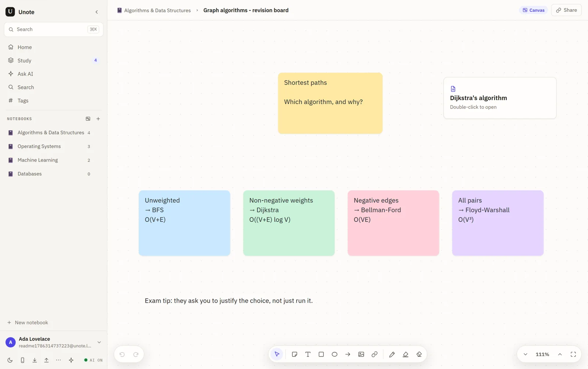Click the sidebar Search input field
This screenshot has width=588, height=369.
pos(54,29)
